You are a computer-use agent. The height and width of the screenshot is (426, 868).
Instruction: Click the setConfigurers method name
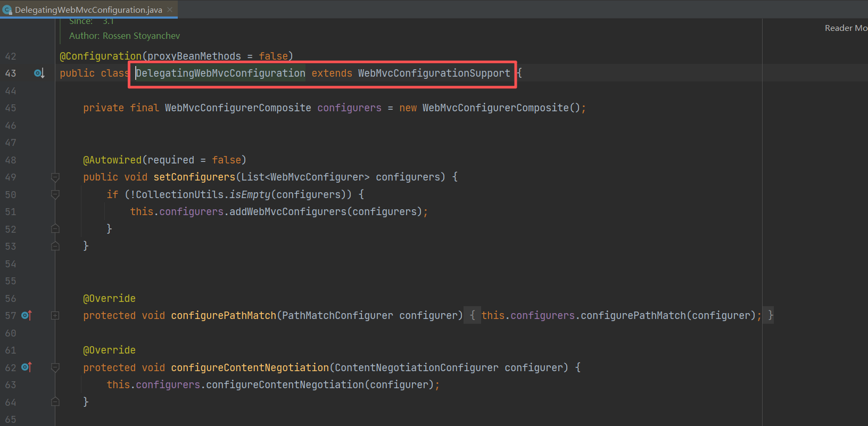194,177
